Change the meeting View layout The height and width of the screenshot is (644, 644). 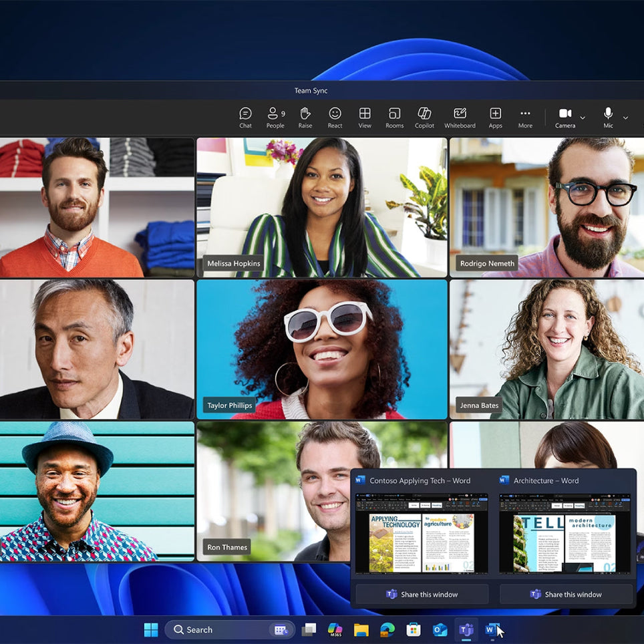(x=365, y=118)
